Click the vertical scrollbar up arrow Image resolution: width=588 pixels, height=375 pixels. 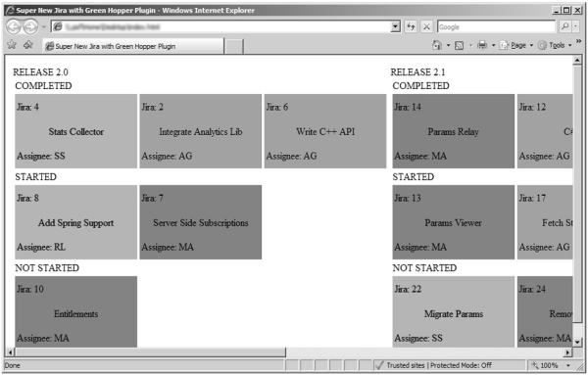click(577, 60)
